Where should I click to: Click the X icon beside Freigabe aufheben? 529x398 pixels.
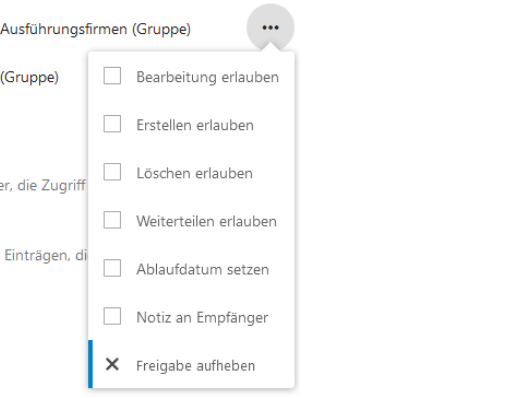point(112,364)
